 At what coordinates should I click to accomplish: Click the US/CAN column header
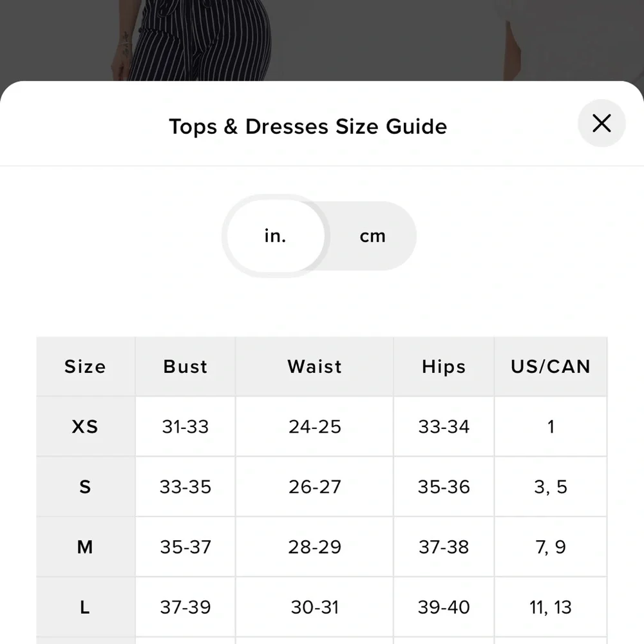coord(551,366)
